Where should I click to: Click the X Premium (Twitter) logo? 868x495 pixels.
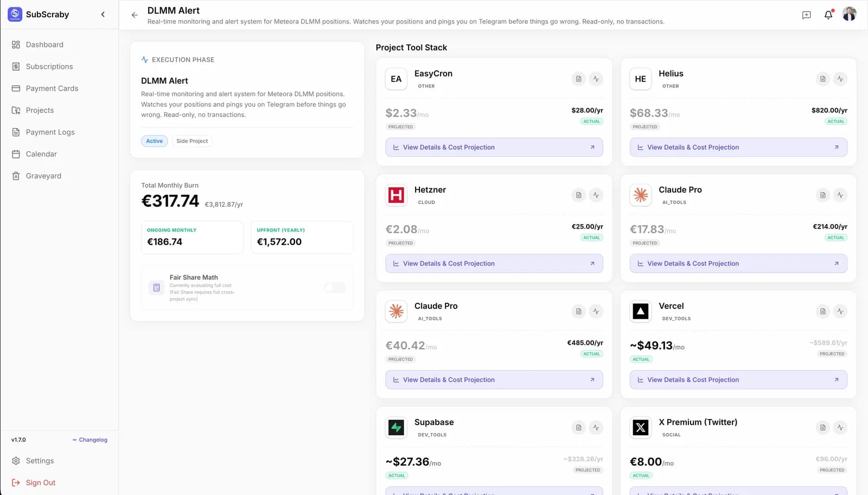[641, 428]
